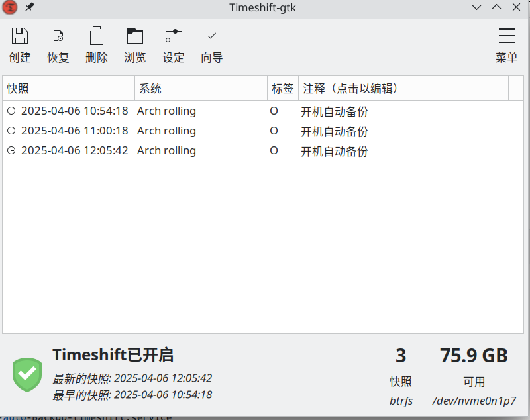The height and width of the screenshot is (420, 530).
Task: Click the clock icon of snapshot 10:54:18
Action: click(11, 111)
